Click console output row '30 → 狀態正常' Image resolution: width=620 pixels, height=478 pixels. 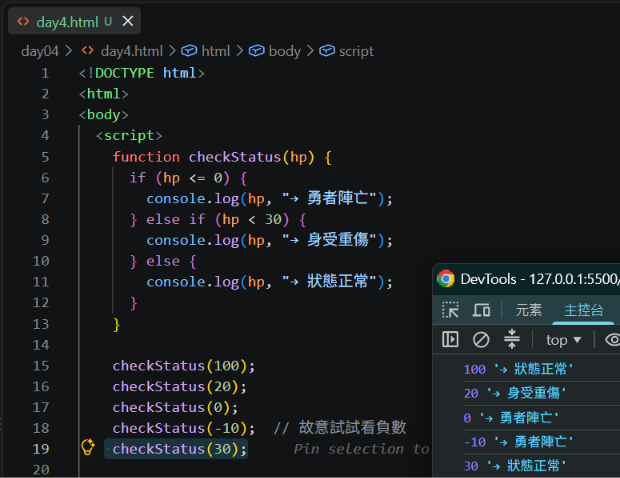point(541,466)
